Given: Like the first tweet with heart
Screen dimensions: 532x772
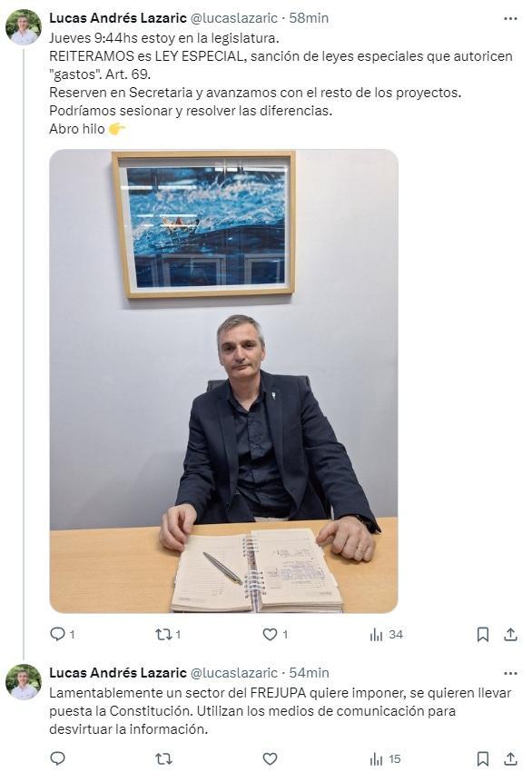Looking at the screenshot, I should point(270,634).
